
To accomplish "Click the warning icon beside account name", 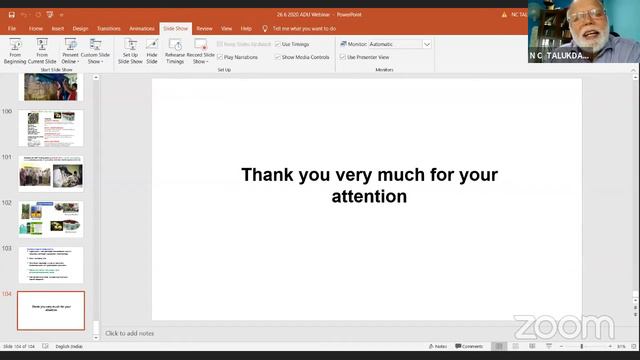I will click(504, 15).
